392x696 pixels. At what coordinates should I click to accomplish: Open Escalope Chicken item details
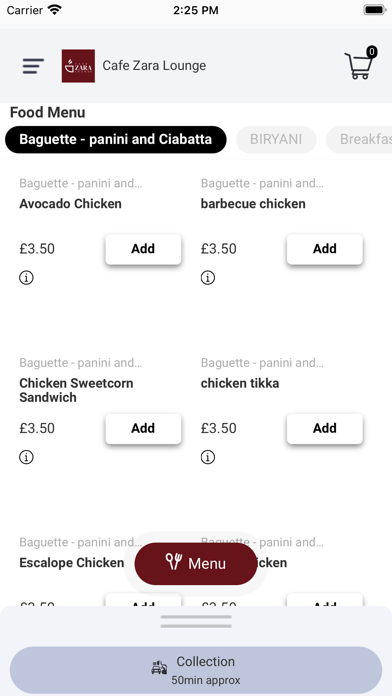tap(71, 563)
